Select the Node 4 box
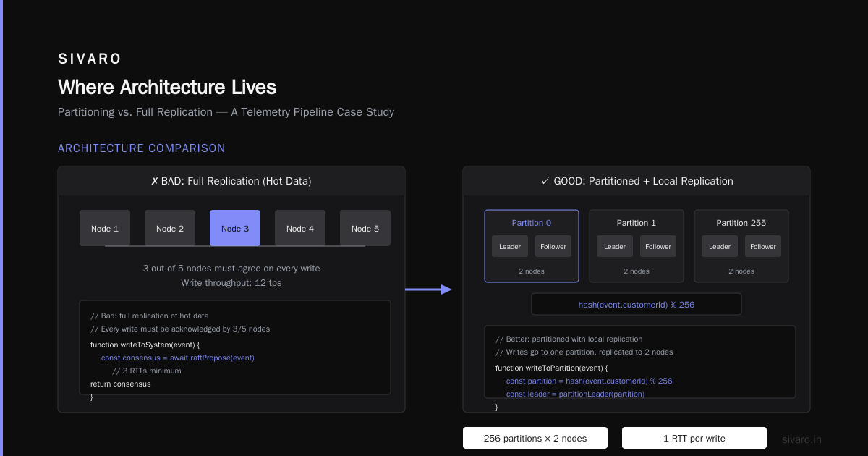The height and width of the screenshot is (456, 868). [300, 228]
